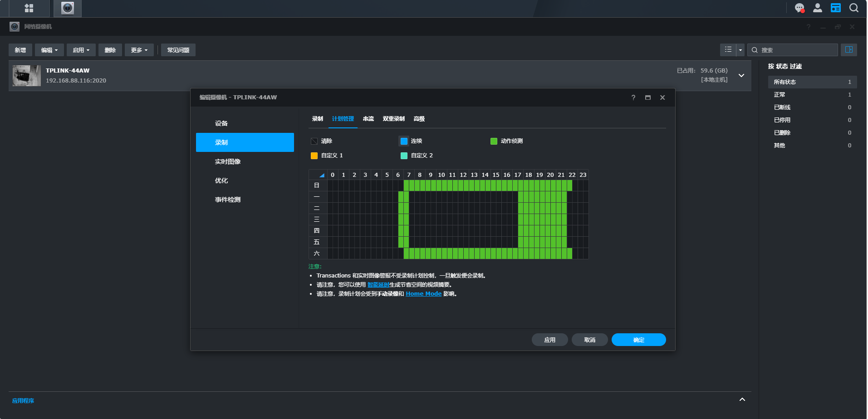
Task: Open the 编辑 dropdown menu
Action: point(49,50)
